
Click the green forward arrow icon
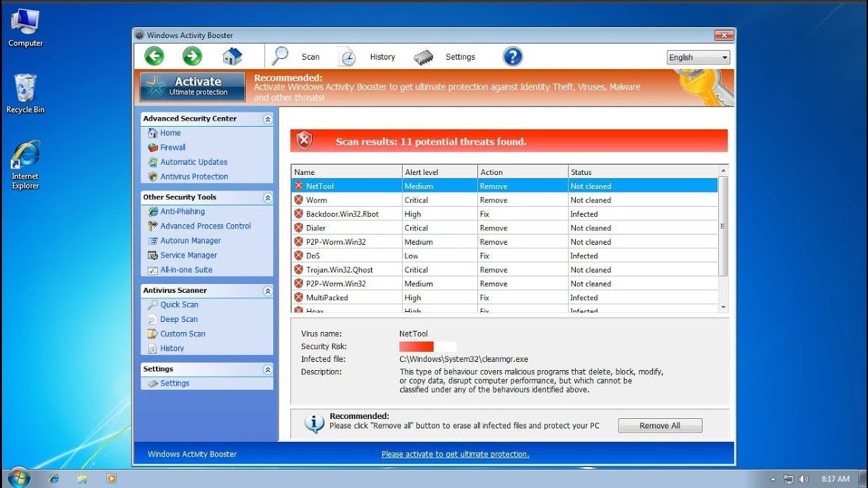(193, 56)
